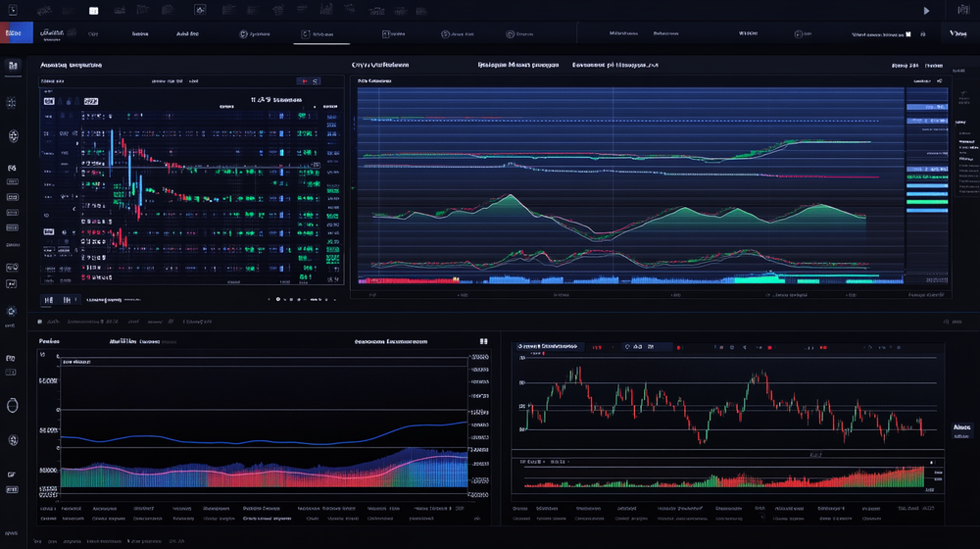Expand the small box at top-left chart's upper-left corner

[47, 100]
